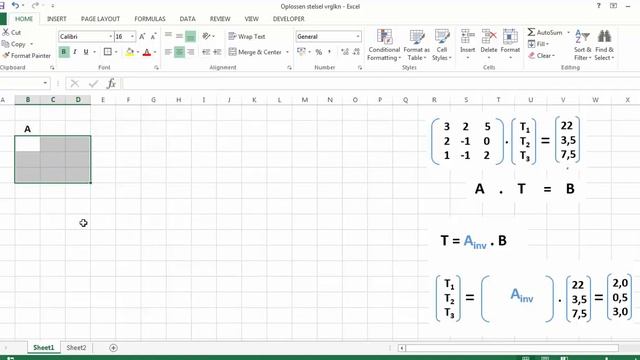Open the font color dropdown arrow
Image resolution: width=640 pixels, height=360 pixels.
click(x=155, y=52)
